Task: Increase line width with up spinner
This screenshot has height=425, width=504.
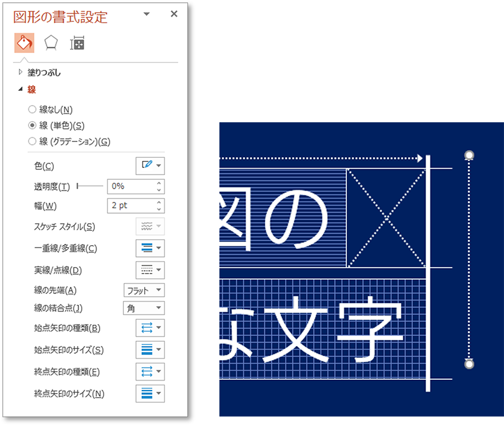Action: (159, 202)
